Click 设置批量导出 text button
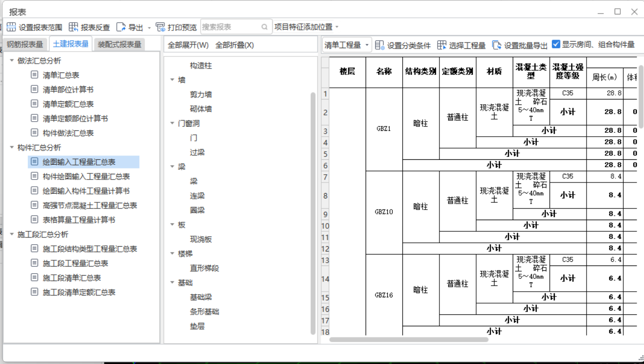 pyautogui.click(x=526, y=45)
